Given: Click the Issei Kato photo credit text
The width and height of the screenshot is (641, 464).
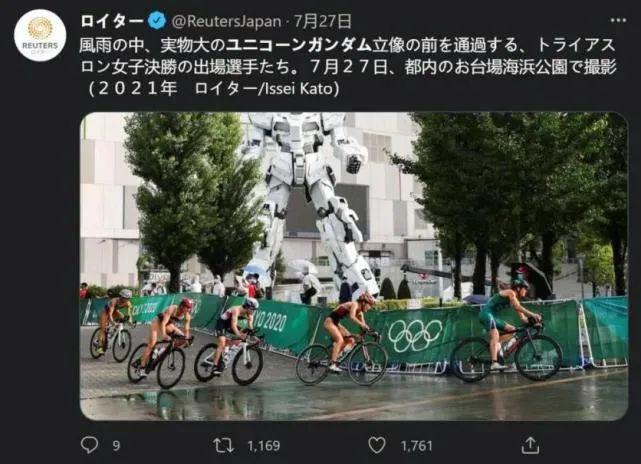Looking at the screenshot, I should [302, 88].
